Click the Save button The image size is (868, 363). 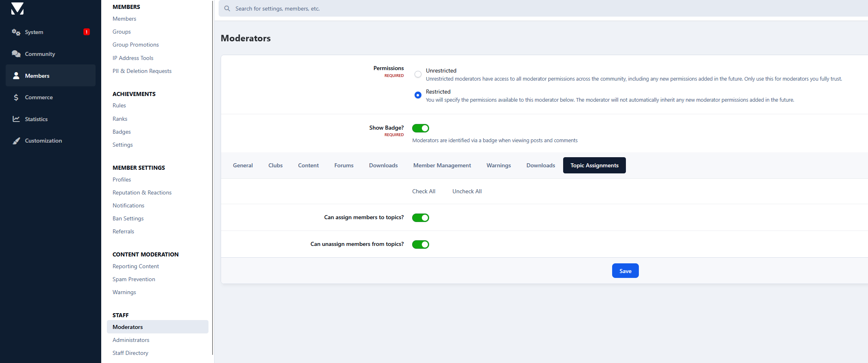tap(625, 271)
